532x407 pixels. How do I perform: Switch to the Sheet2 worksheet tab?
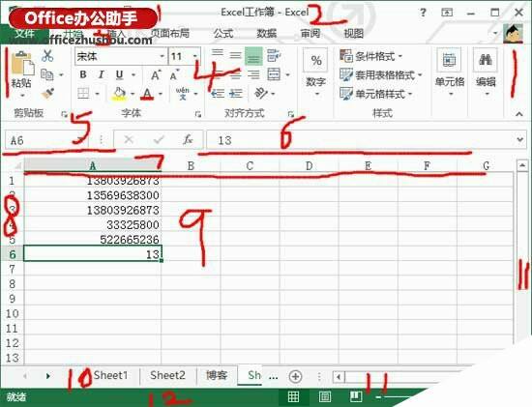pos(167,375)
